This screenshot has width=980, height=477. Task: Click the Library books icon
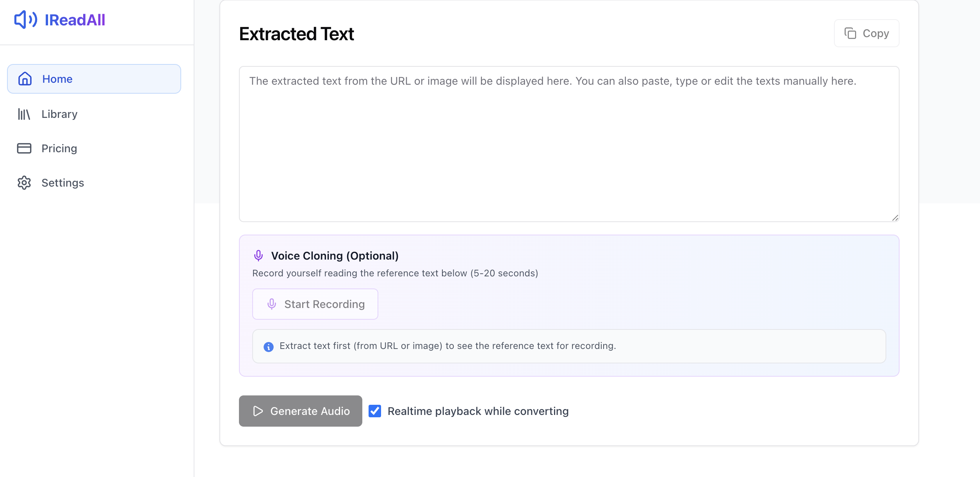click(24, 114)
